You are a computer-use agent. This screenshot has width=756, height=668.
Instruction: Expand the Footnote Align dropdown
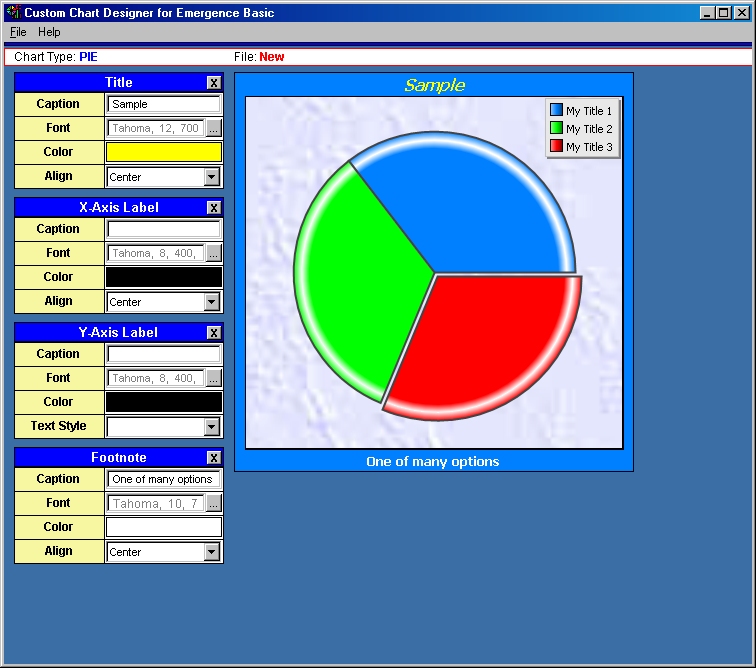[x=211, y=552]
